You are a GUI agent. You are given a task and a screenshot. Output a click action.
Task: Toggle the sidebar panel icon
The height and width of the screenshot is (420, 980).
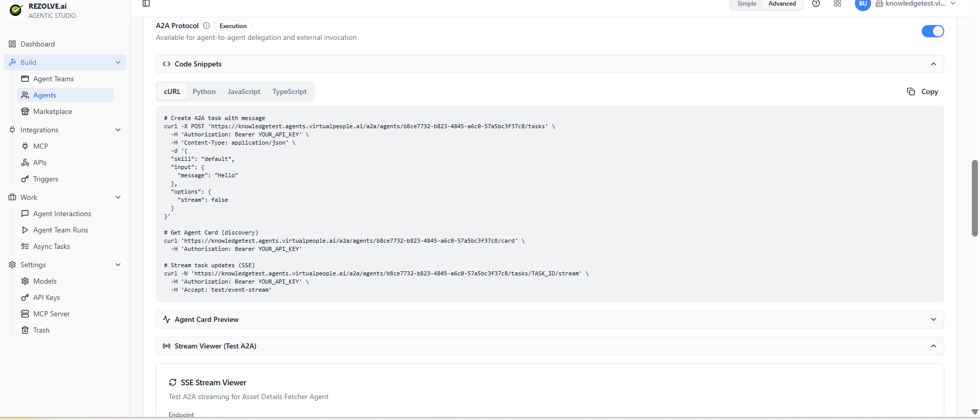click(146, 4)
